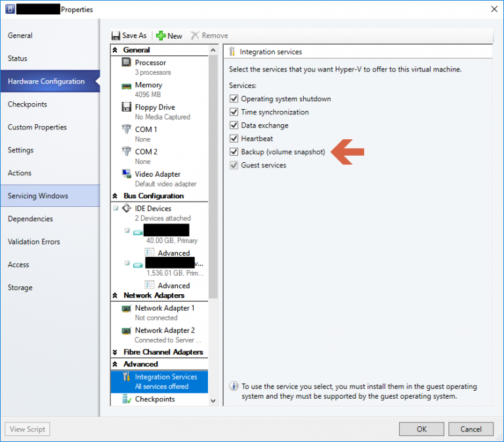This screenshot has height=442, width=504.
Task: Click the New toolbar button label
Action: 175,36
